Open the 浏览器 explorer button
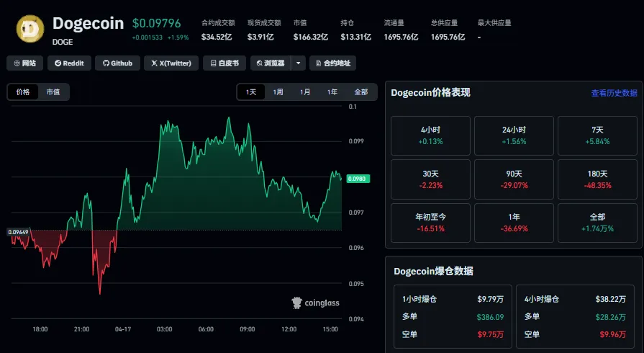Screen dimensions: 644x353 271,63
